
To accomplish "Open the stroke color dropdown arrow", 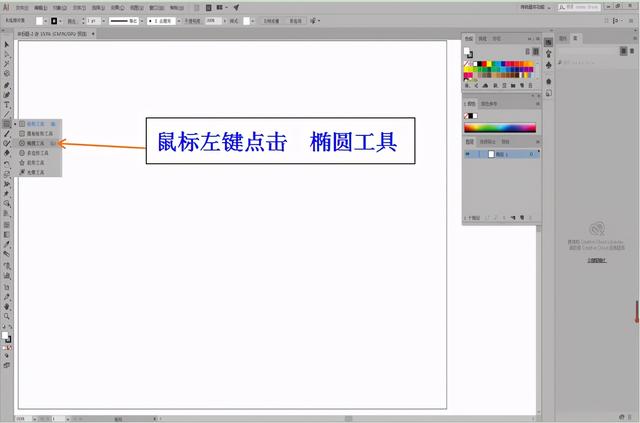I will 60,21.
